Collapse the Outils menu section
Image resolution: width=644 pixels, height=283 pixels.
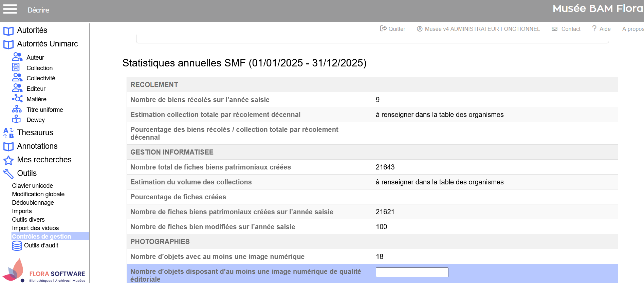point(27,174)
